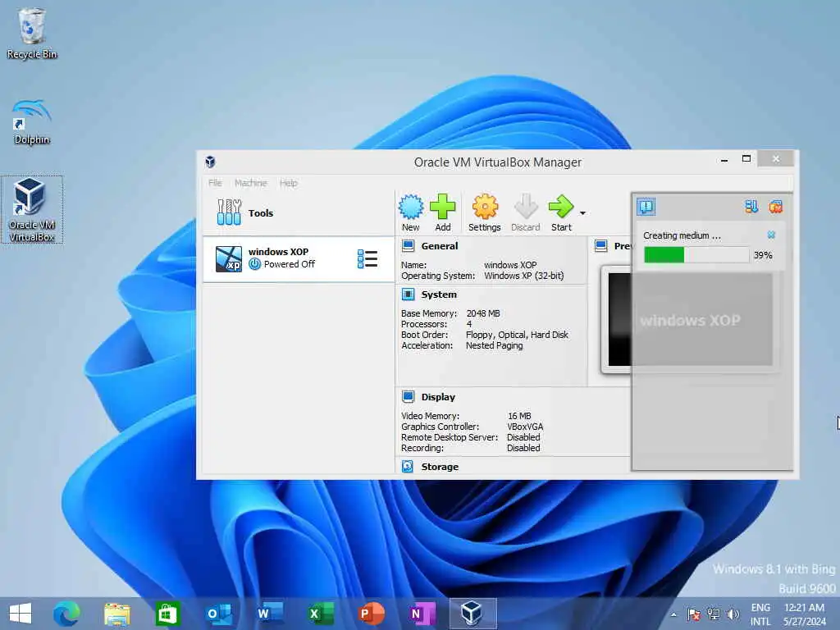Click the Windows XP (32-bit) operating system value

524,276
